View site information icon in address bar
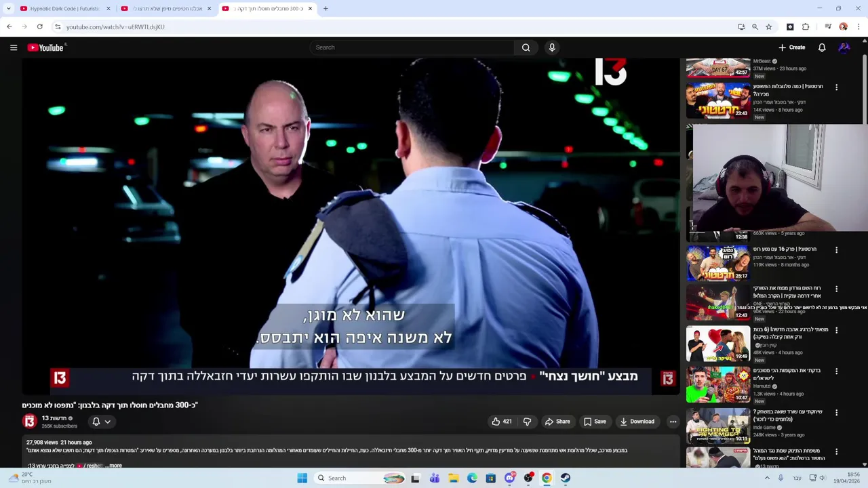 tap(58, 26)
